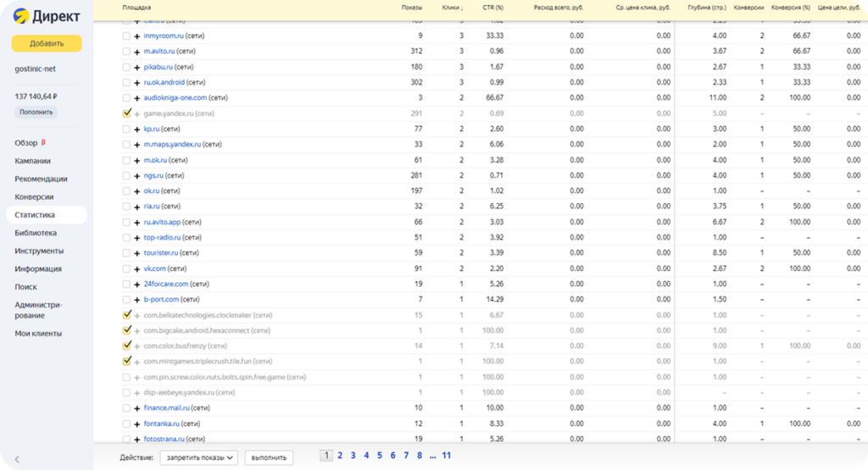Open Обзор in the sidebar

coord(26,142)
